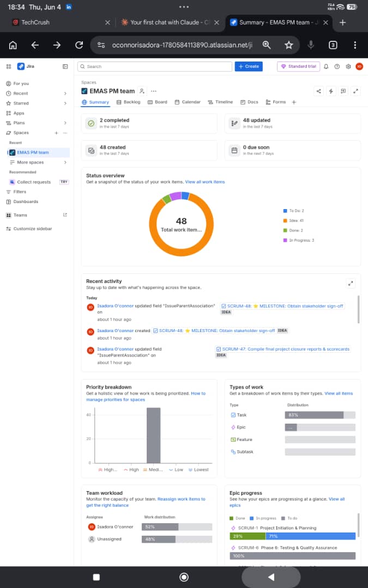Open View all items in Types of work
368x588 pixels.
pos(339,394)
